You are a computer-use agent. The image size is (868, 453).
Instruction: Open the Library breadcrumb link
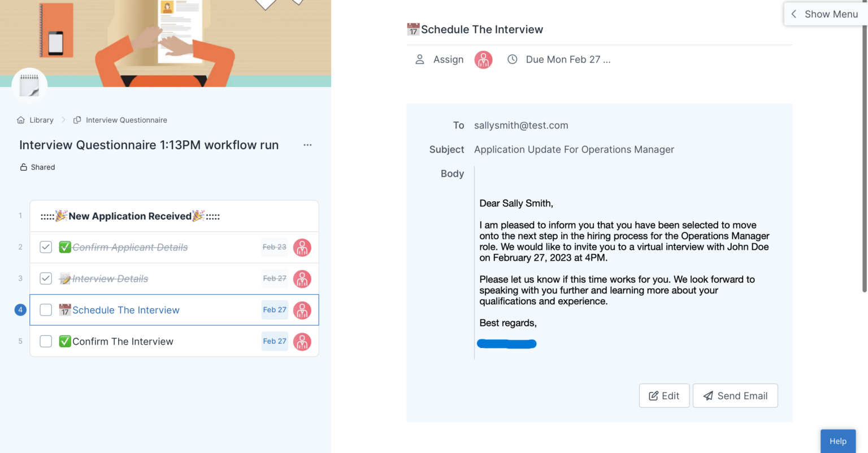click(x=41, y=119)
